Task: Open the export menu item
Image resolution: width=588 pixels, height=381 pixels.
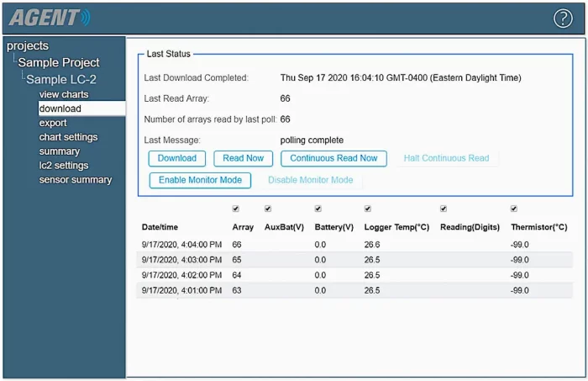Action: (53, 123)
